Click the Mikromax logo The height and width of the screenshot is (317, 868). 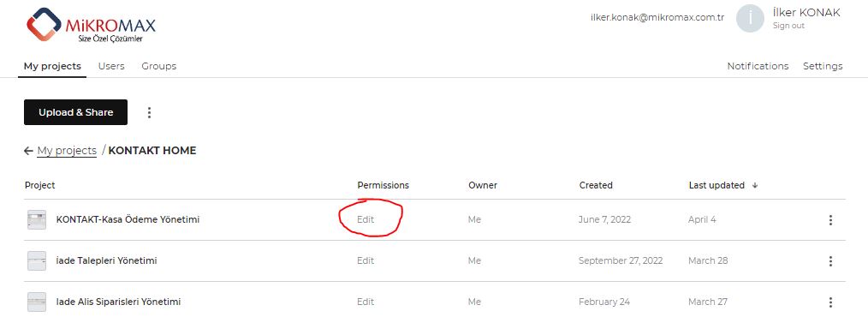tap(92, 26)
